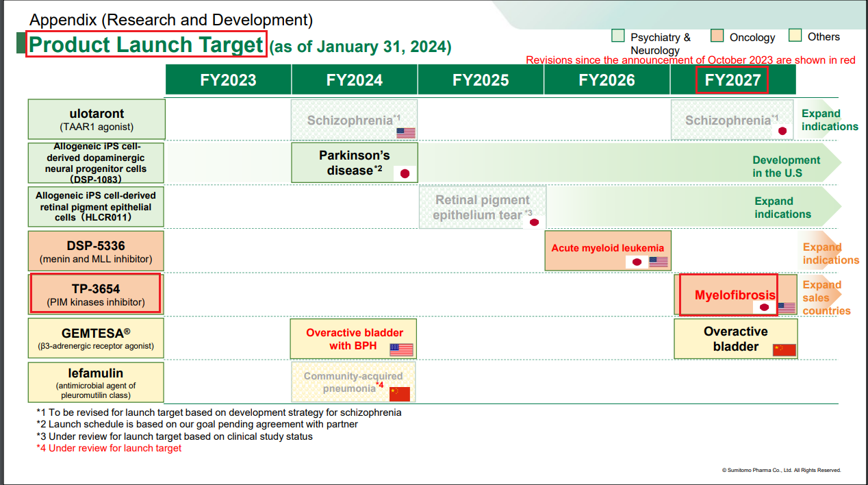Click the US flag in the Myelofibrosis box
Viewport: 868px width, 485px height.
point(787,308)
